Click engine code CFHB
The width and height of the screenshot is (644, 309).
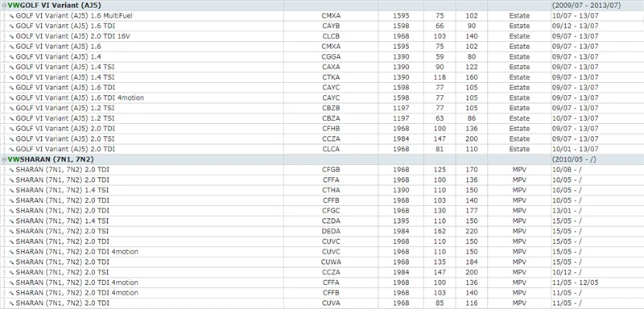(x=331, y=129)
